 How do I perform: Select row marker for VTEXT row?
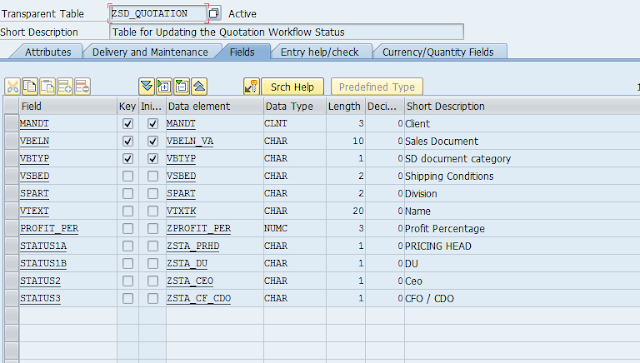11,211
